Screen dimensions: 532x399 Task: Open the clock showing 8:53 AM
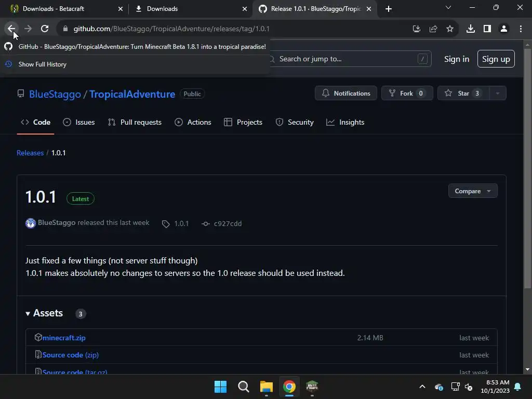495,387
